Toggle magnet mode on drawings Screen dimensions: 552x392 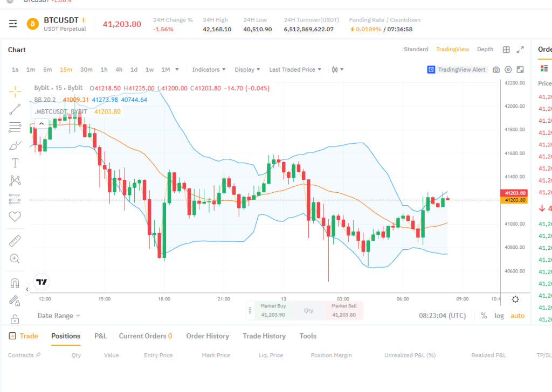point(15,283)
